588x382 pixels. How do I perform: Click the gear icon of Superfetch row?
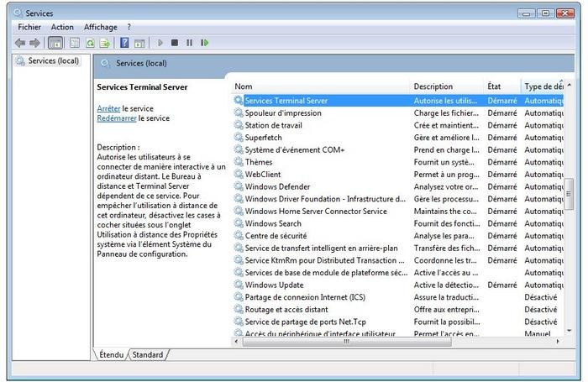pyautogui.click(x=238, y=137)
